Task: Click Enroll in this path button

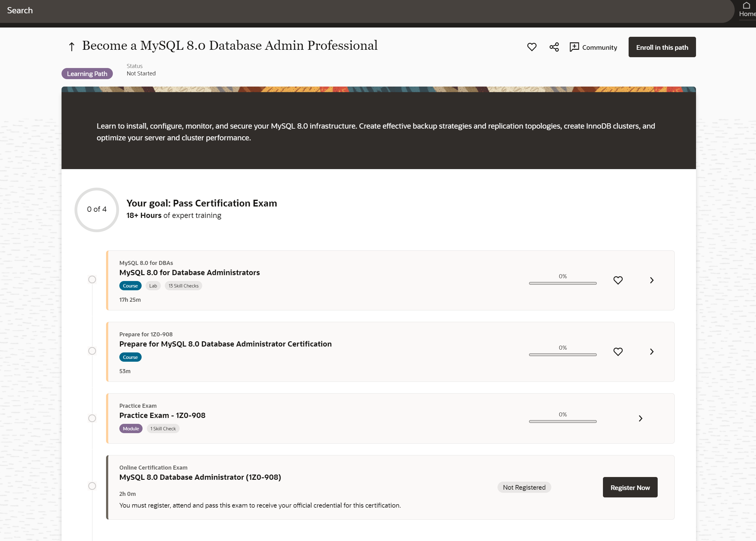Action: click(x=662, y=47)
